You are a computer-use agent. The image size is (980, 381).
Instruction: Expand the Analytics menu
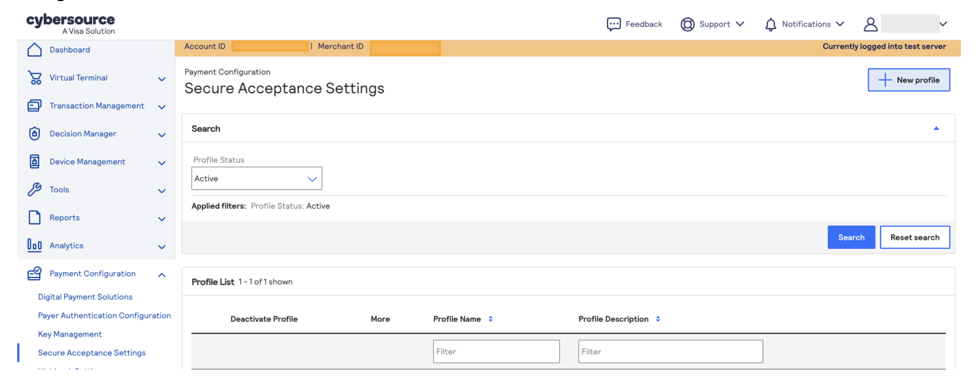coord(162,246)
